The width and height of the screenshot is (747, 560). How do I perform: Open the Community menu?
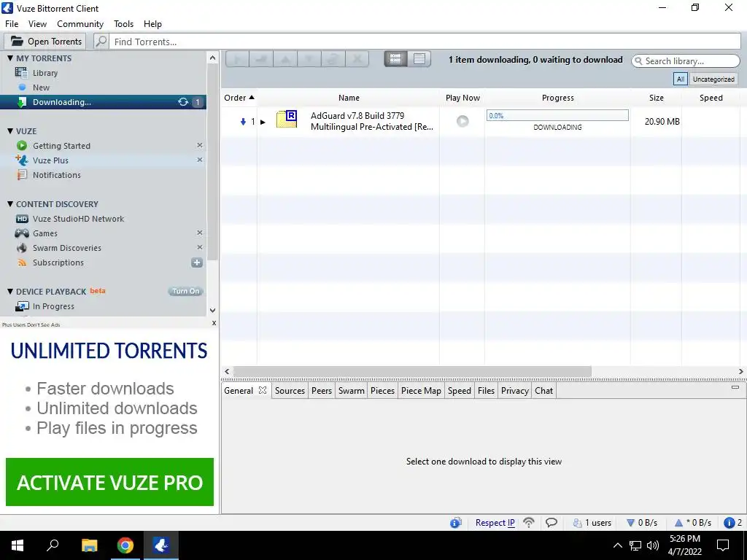click(x=80, y=24)
